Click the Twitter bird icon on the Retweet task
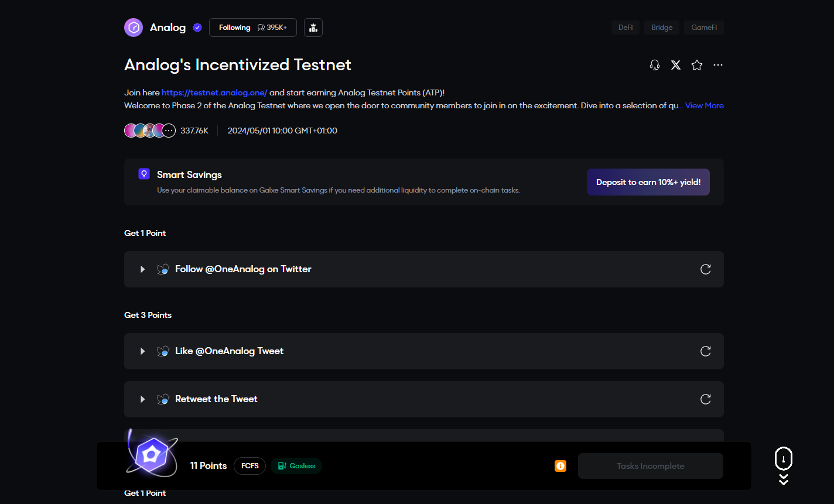834x504 pixels. (x=163, y=399)
